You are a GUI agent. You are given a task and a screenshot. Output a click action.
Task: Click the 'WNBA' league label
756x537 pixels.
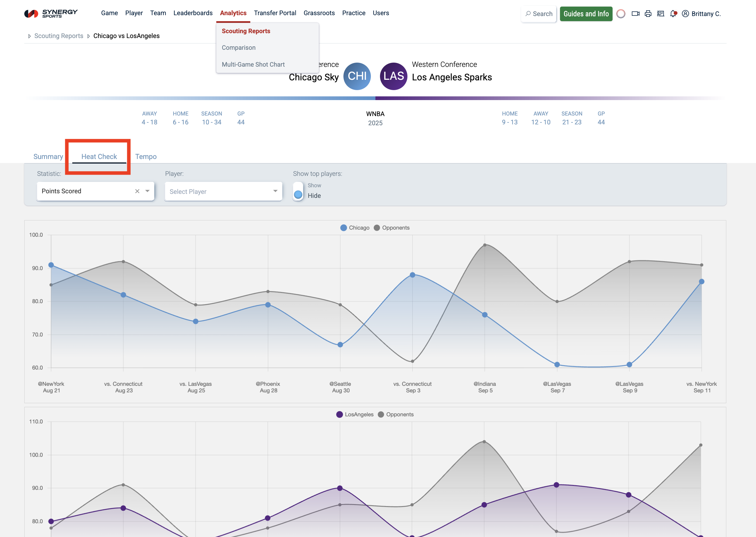pyautogui.click(x=375, y=114)
